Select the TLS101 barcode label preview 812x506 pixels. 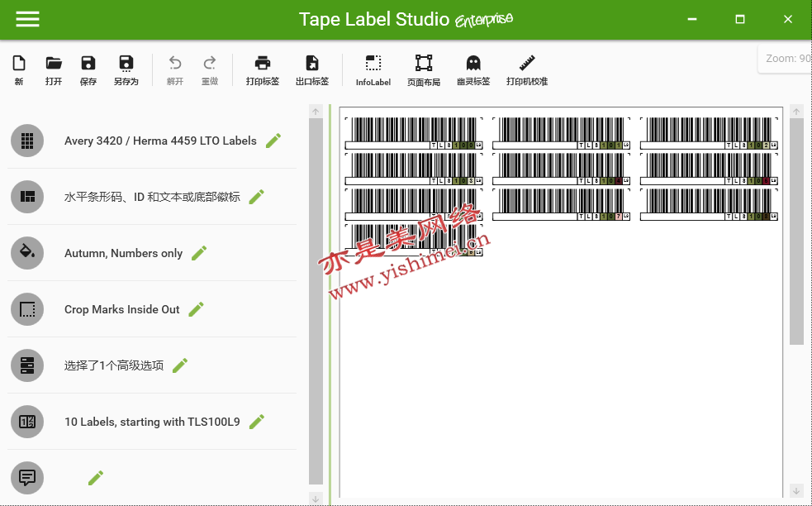tap(562, 133)
